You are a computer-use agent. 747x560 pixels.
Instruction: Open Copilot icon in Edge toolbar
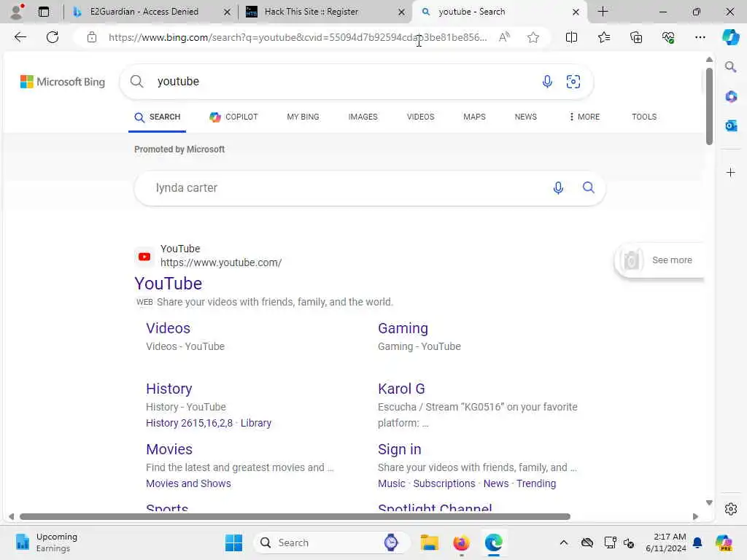click(x=730, y=37)
